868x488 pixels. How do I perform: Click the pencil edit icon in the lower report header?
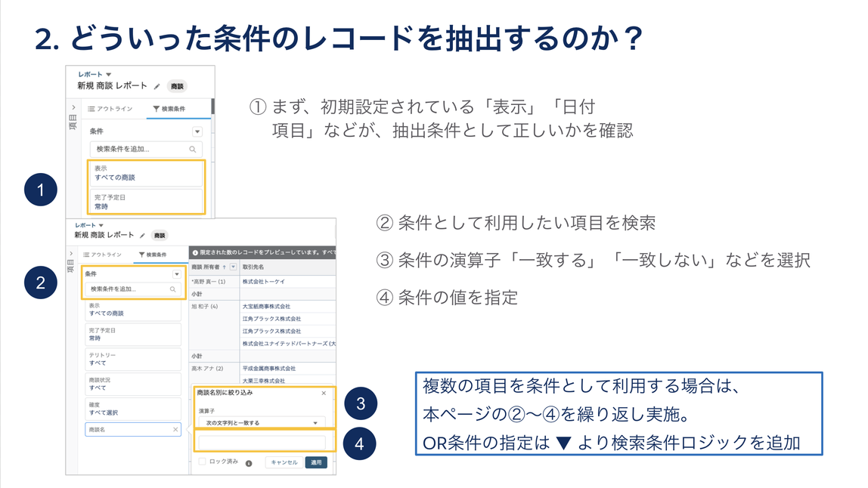(x=142, y=236)
